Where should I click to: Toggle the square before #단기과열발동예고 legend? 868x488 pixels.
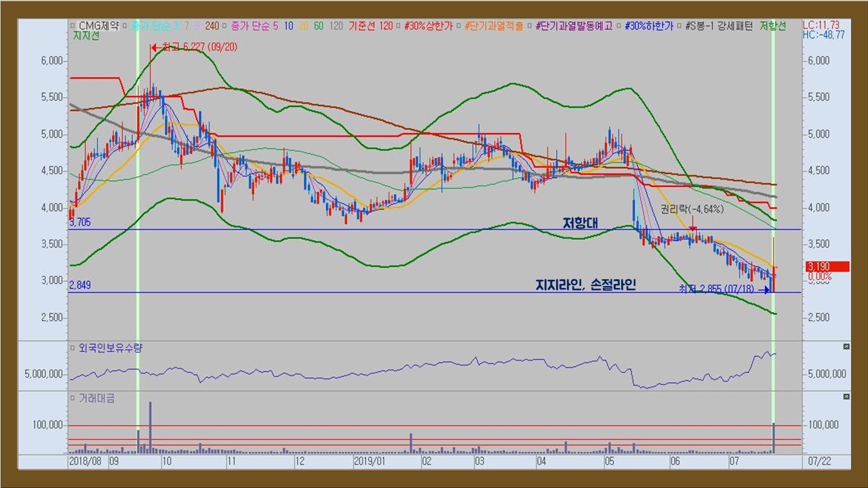tap(530, 26)
